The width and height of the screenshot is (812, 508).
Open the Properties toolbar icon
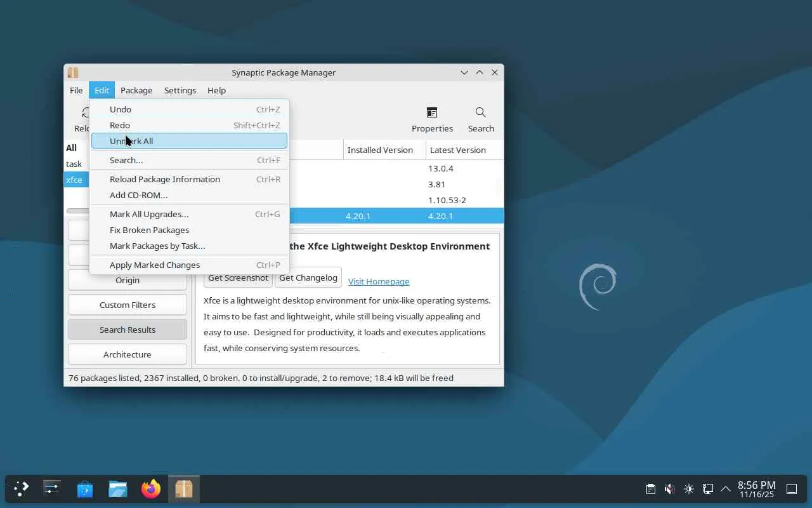tap(432, 113)
